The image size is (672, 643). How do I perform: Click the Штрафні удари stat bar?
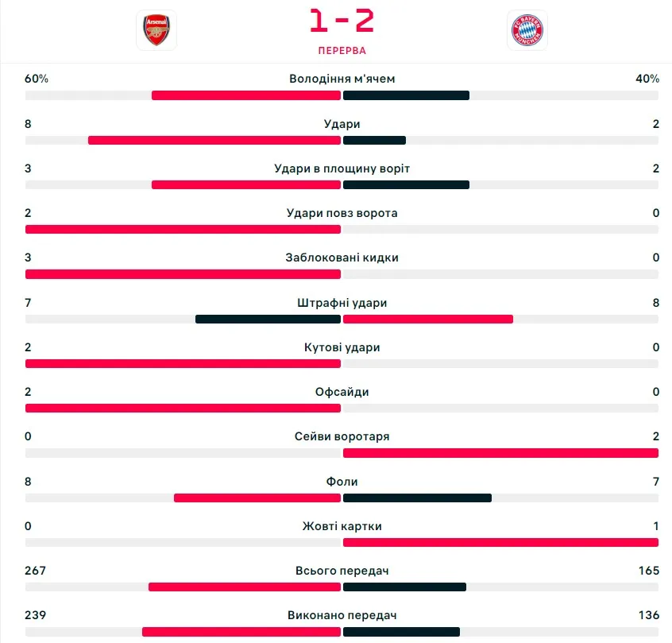342,319
